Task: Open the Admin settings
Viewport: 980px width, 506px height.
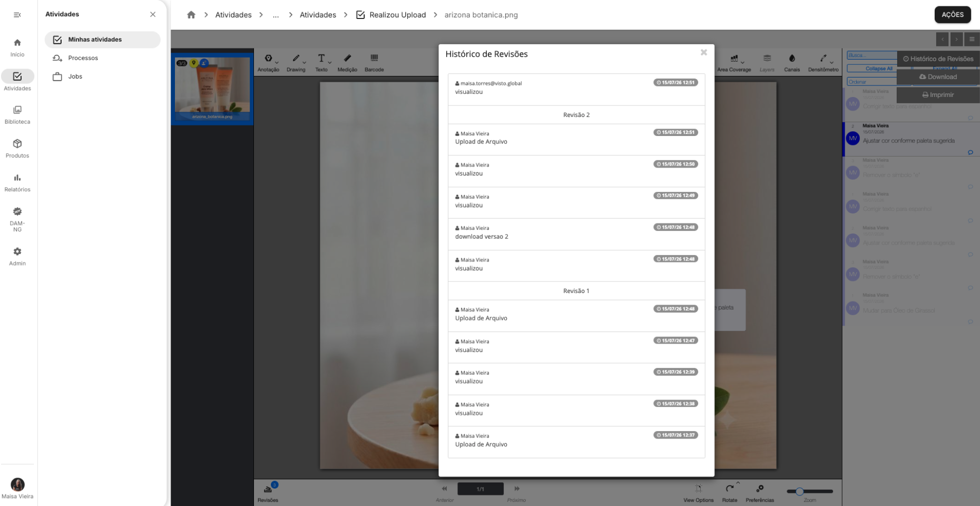Action: (17, 256)
